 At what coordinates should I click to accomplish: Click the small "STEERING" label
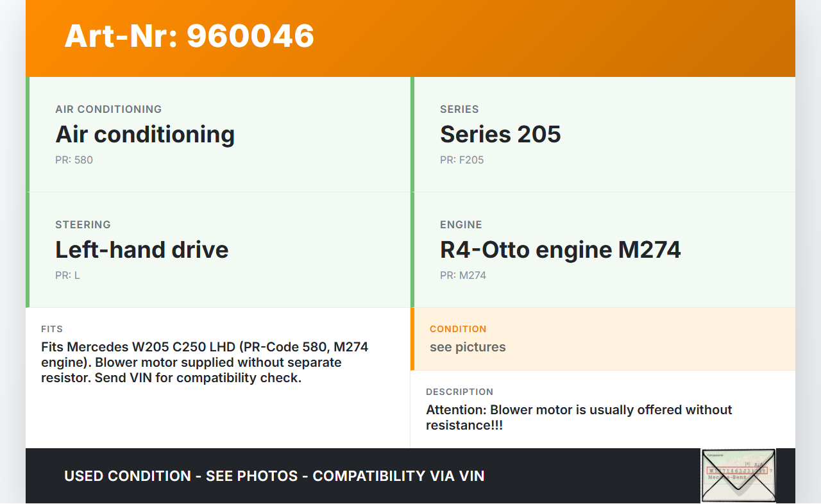tap(83, 224)
